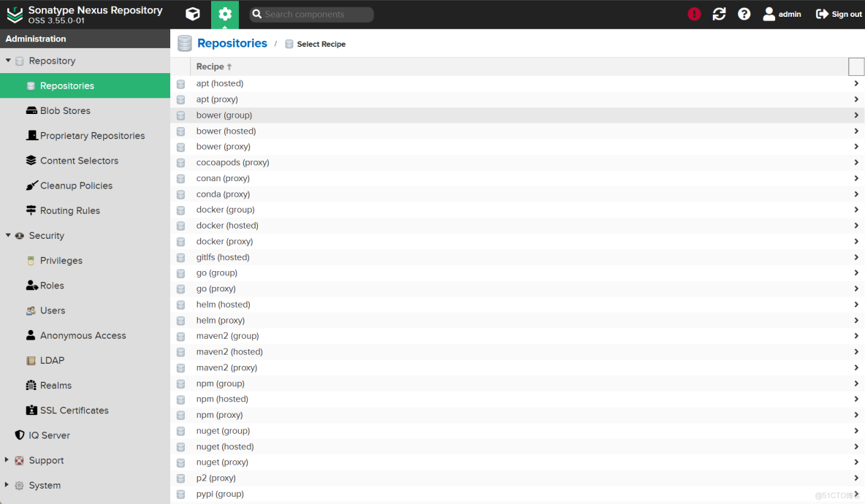Screen dimensions: 865x504
Task: Open Proprietary Repositories
Action: 85,136
